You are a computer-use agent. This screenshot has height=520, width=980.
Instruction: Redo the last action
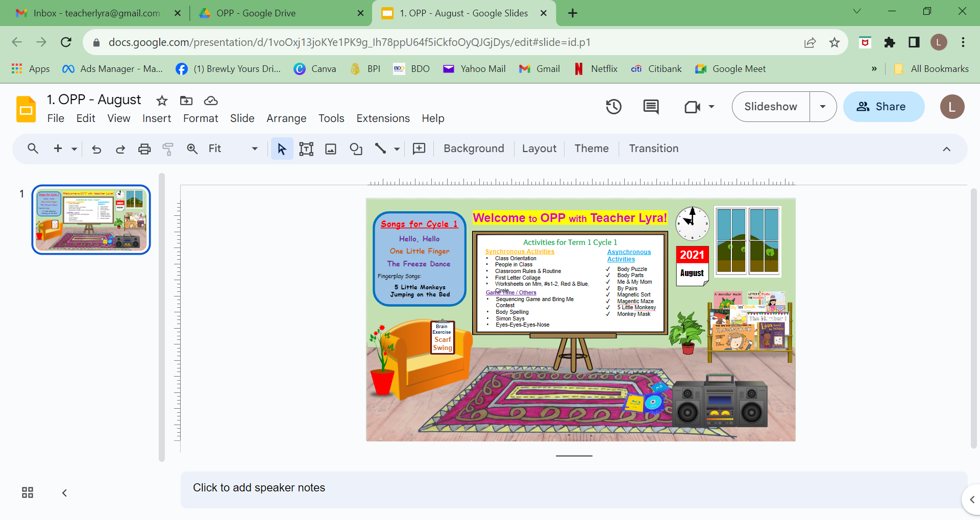[x=120, y=149]
